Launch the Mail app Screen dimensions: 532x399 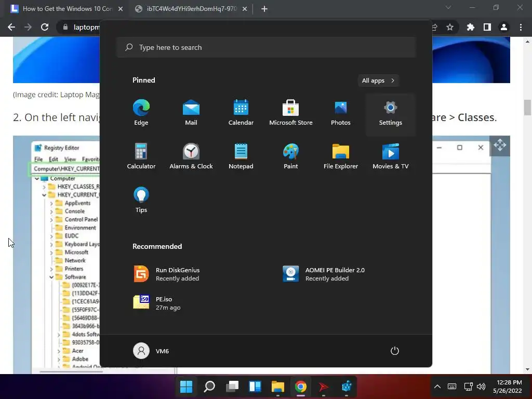click(x=191, y=113)
